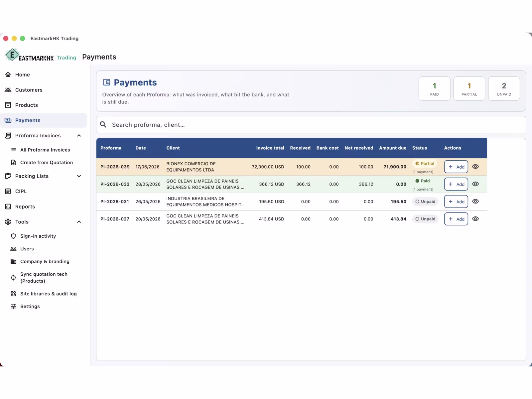View details eye icon for PI-2026-031
Image resolution: width=532 pixels, height=399 pixels.
[x=475, y=201]
